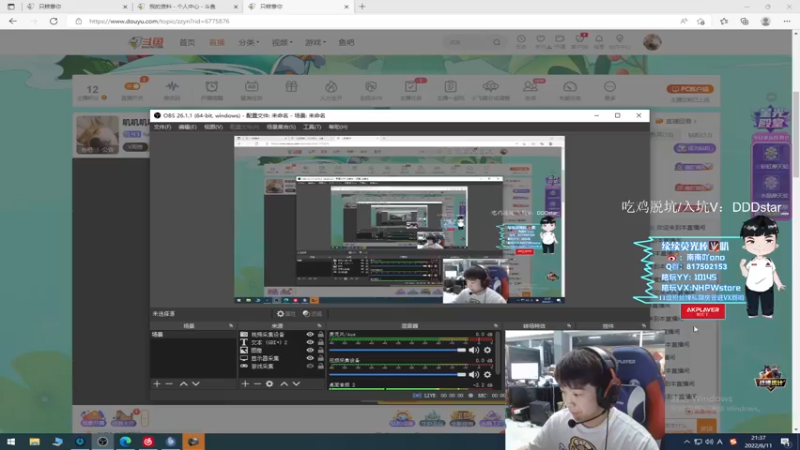The image size is (800, 450).
Task: Open 鱼吧 on Douyu navbar
Action: point(346,42)
